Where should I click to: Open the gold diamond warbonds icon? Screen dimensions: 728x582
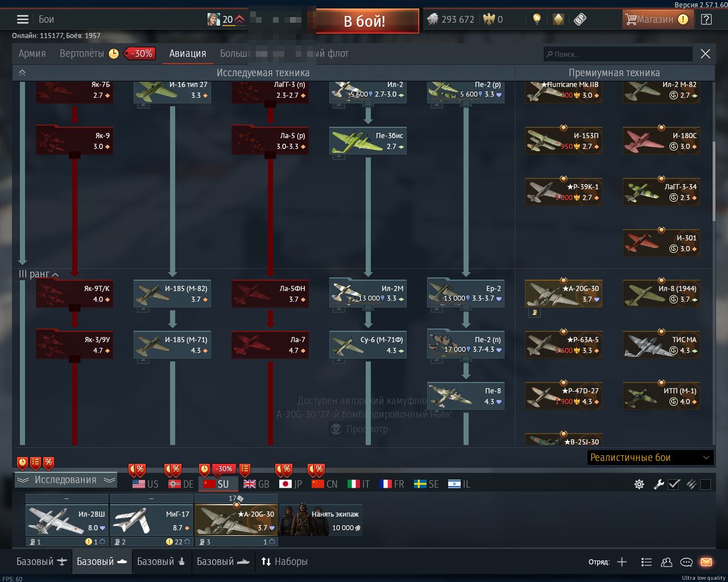coord(559,19)
